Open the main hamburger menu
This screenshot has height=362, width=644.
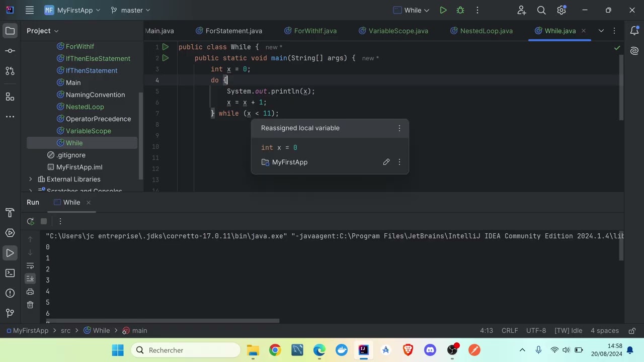30,10
